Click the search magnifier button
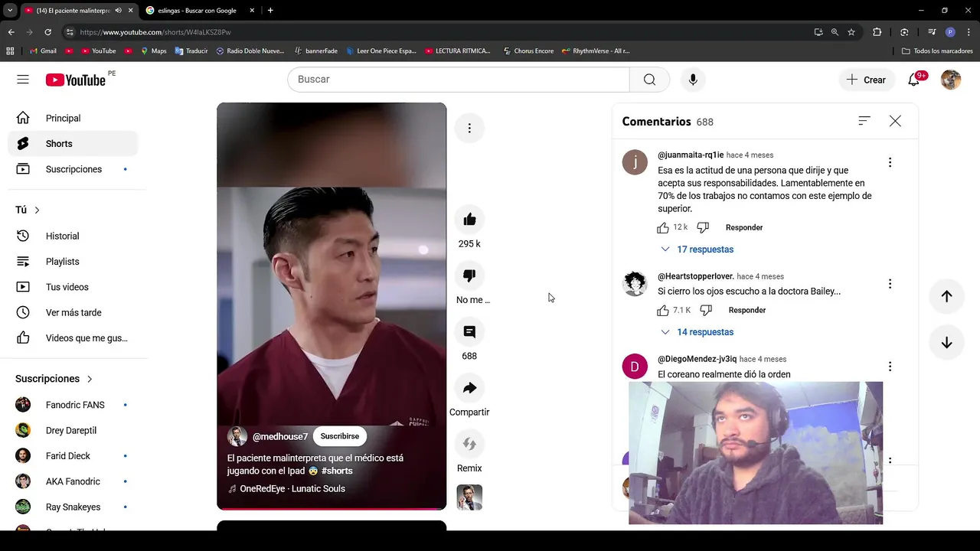Image resolution: width=980 pixels, height=551 pixels. [x=649, y=80]
